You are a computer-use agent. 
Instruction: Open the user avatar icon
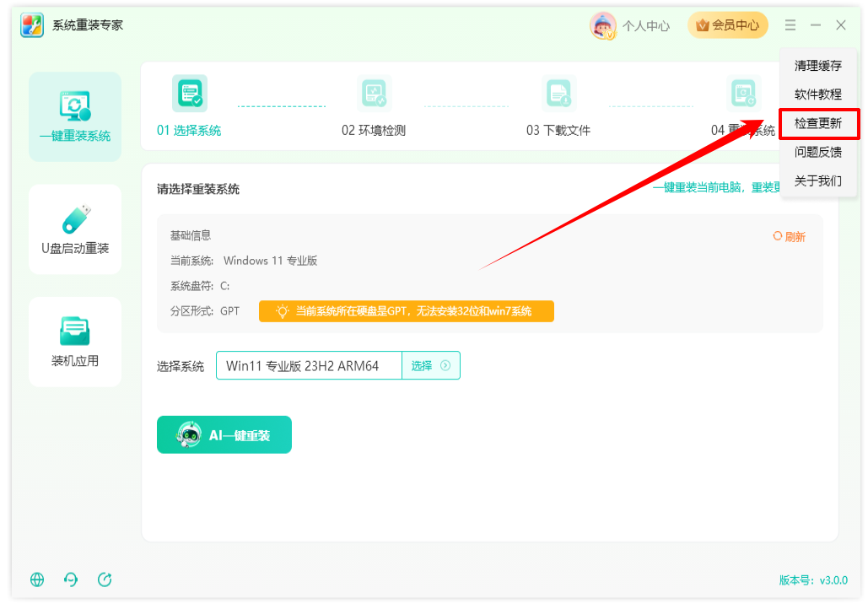(x=603, y=25)
